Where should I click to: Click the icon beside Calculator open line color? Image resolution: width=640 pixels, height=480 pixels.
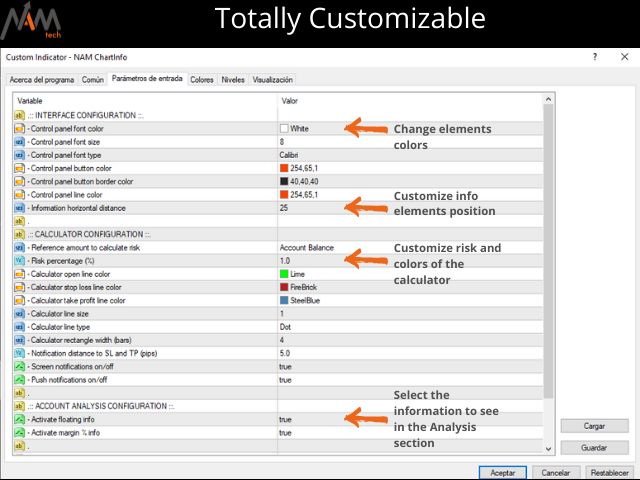coord(19,274)
